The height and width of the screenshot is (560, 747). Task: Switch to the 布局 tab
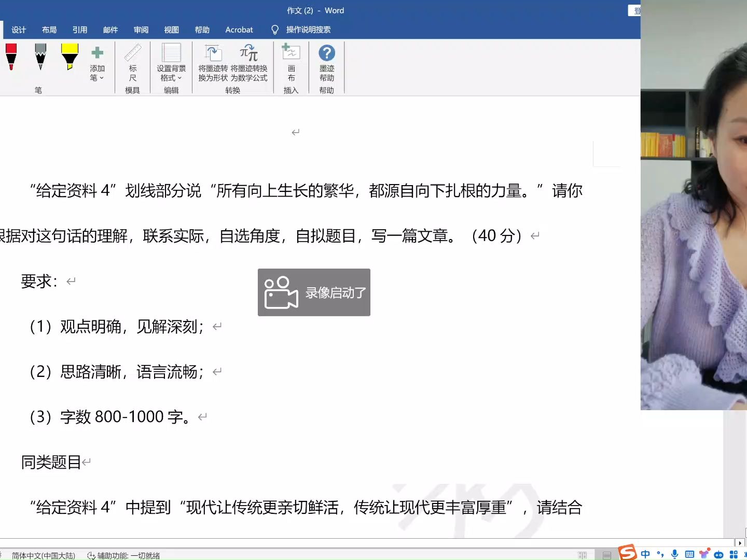[49, 30]
